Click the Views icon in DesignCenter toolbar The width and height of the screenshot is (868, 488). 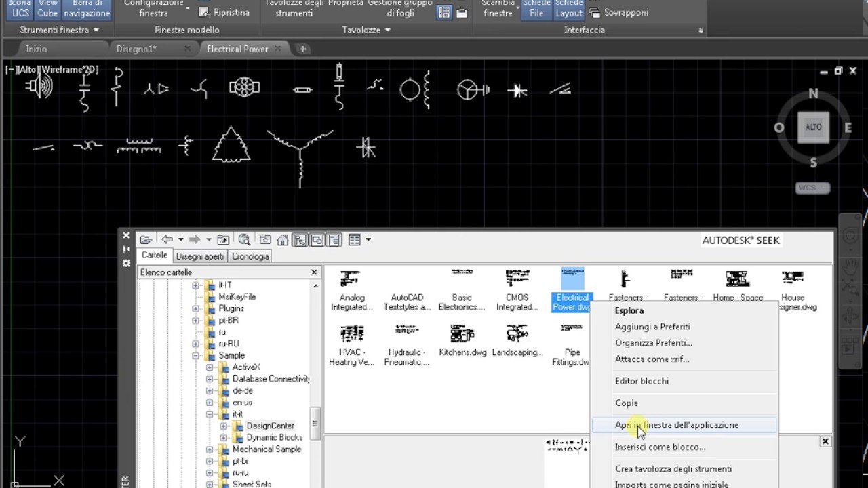pyautogui.click(x=355, y=240)
